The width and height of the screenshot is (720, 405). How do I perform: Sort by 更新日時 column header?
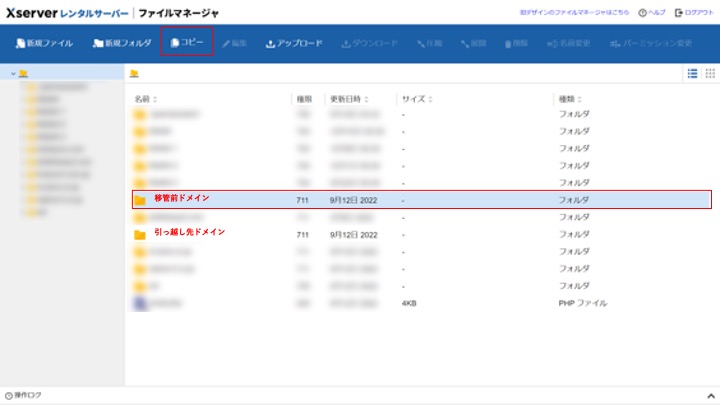click(x=349, y=99)
